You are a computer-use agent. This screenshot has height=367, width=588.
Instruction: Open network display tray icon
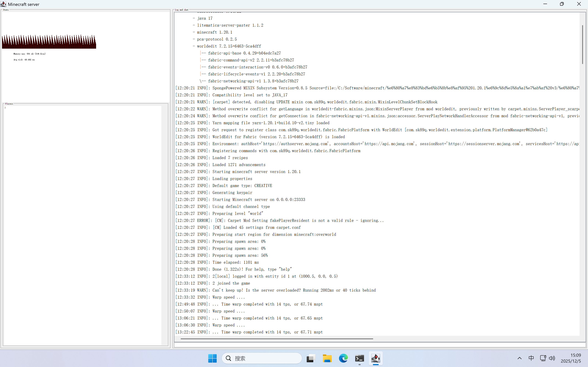(x=543, y=358)
